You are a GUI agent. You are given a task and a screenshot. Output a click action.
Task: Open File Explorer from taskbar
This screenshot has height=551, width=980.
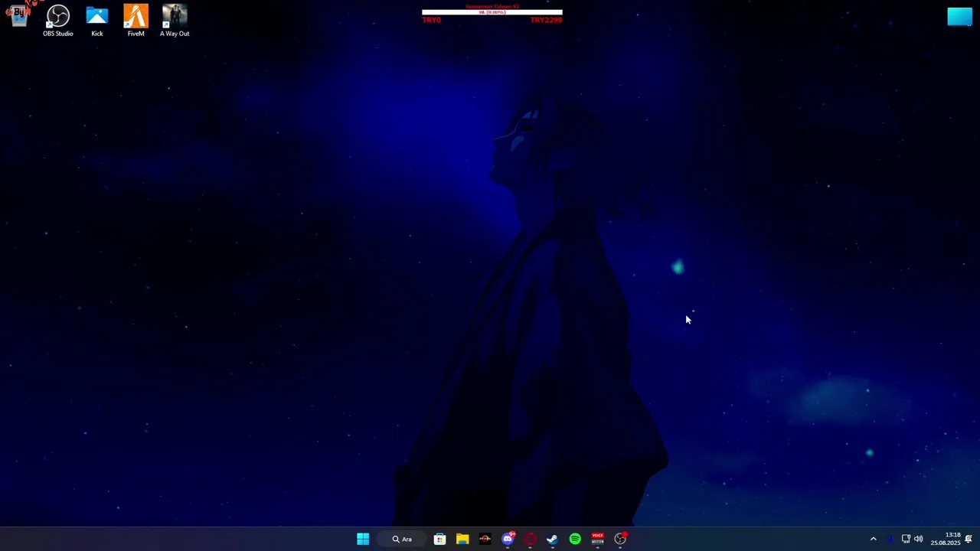(x=462, y=539)
